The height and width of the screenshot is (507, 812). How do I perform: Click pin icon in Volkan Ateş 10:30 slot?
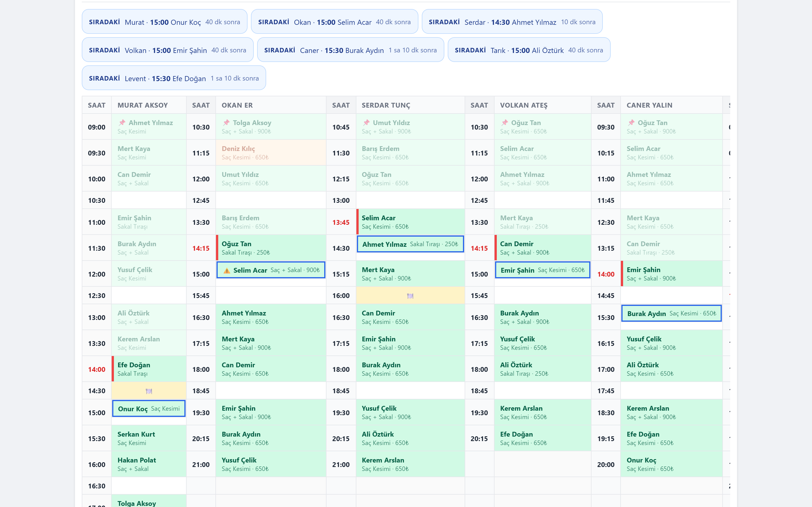pyautogui.click(x=505, y=123)
